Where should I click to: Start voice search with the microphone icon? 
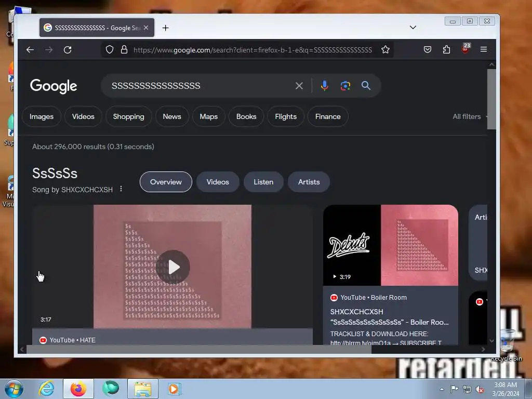pos(324,86)
